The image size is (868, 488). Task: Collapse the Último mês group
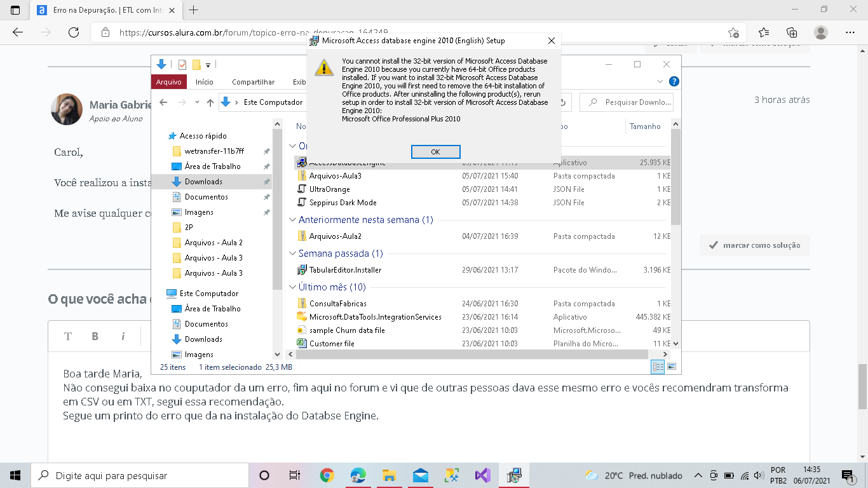293,287
